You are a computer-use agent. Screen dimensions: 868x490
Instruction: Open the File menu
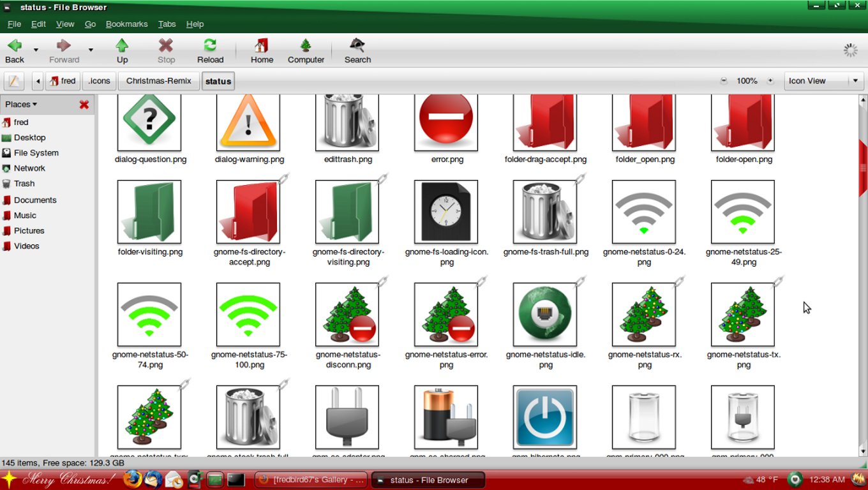tap(14, 24)
